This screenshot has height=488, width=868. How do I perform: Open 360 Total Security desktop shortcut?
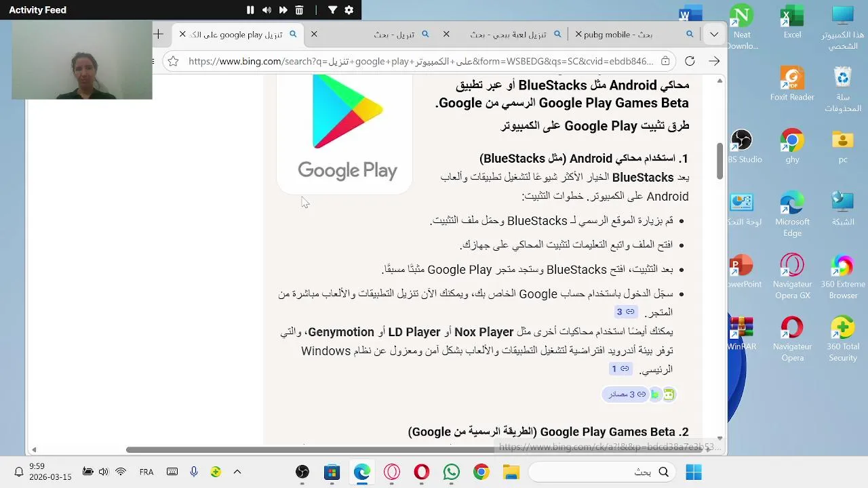(843, 339)
